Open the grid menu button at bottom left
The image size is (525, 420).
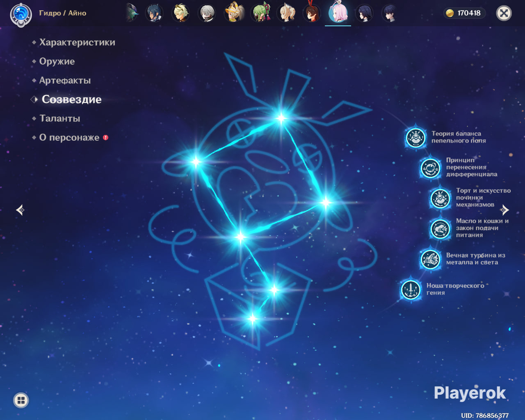(x=21, y=400)
